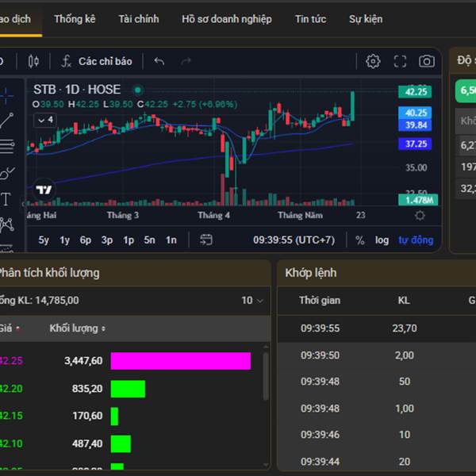Viewport: 476px width, 476px height.
Task: Take a chart snapshot with camera icon
Action: [x=427, y=61]
